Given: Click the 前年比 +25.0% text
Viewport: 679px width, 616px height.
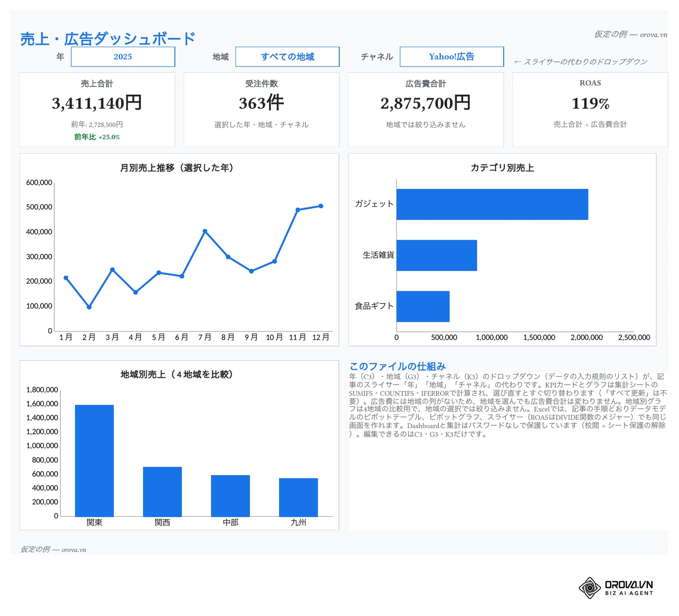Looking at the screenshot, I should pos(97,137).
